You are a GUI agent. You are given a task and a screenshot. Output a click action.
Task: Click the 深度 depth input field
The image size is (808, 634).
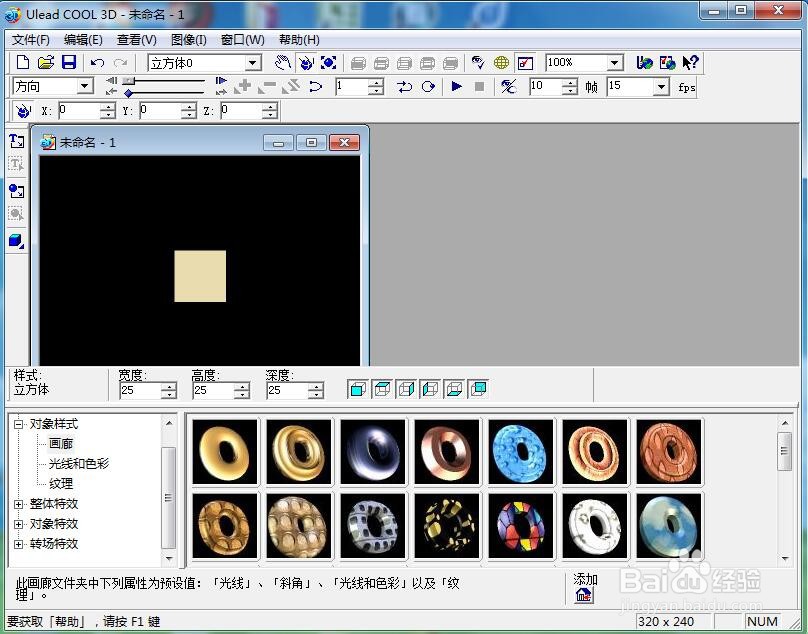pos(288,391)
